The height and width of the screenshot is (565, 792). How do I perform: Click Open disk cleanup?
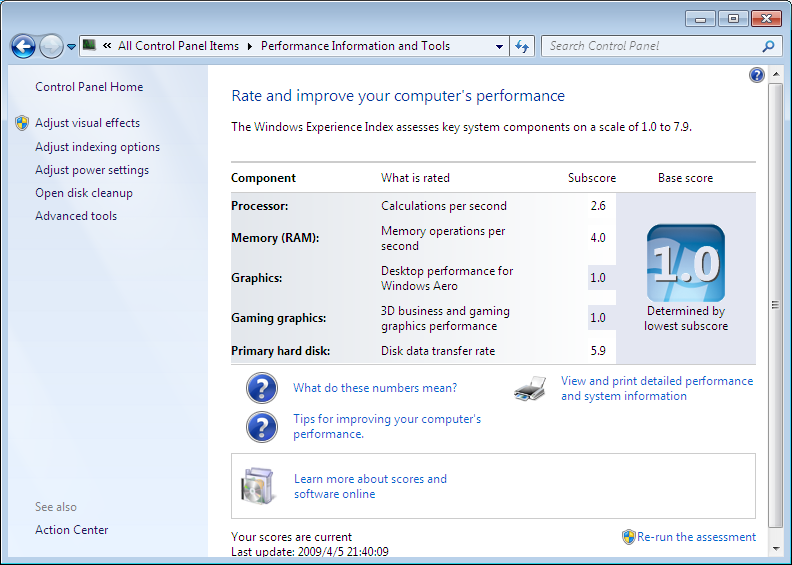84,193
